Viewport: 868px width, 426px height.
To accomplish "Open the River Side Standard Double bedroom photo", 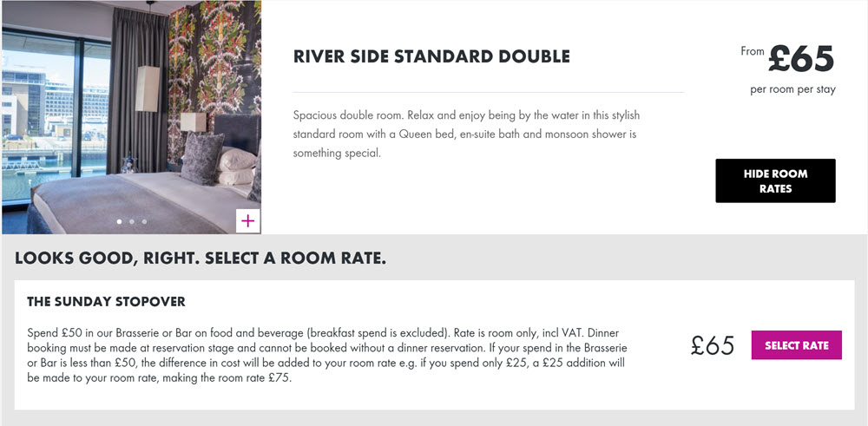I will tap(131, 117).
